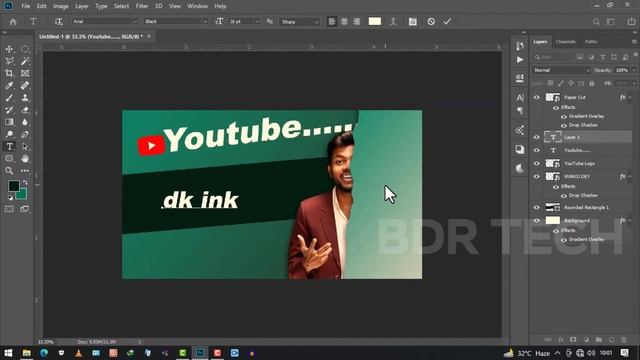640x360 pixels.
Task: Select the Brush tool
Action: pyautogui.click(x=9, y=98)
